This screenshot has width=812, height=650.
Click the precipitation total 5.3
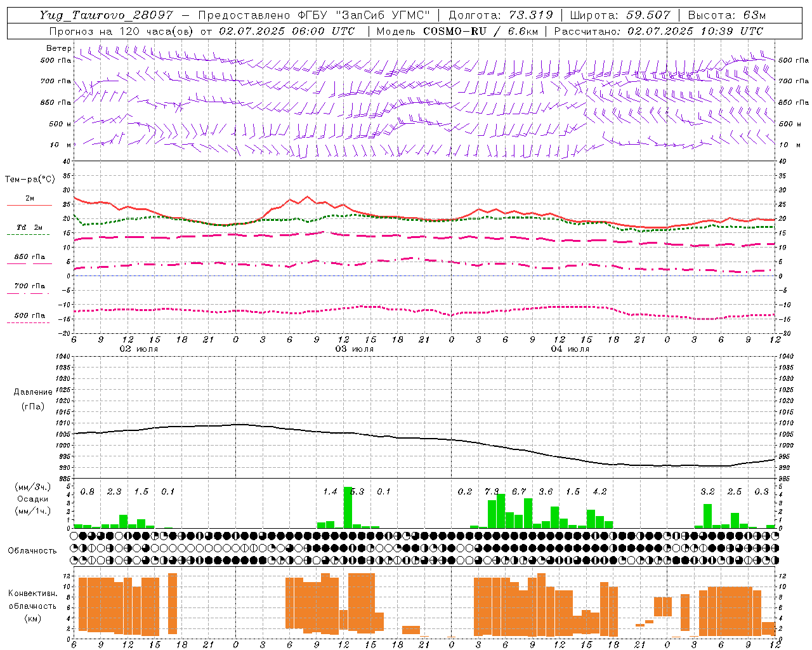[357, 492]
